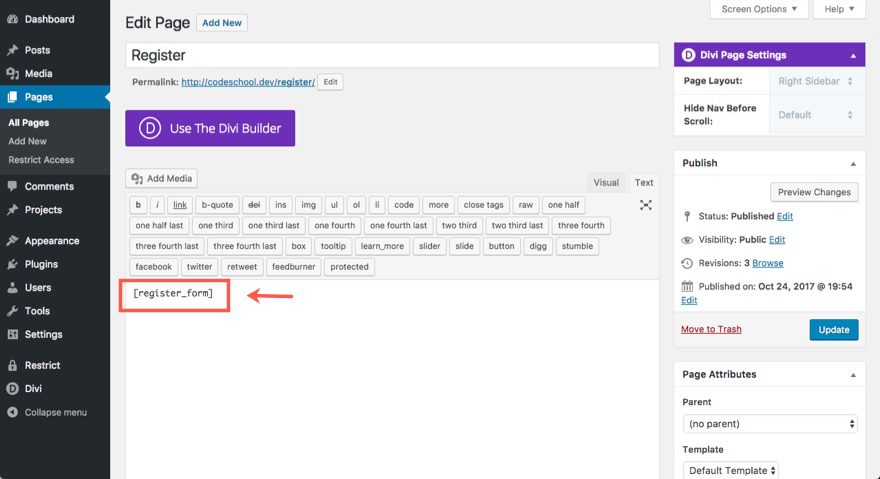
Task: Open the Tools wrench menu item
Action: (37, 311)
